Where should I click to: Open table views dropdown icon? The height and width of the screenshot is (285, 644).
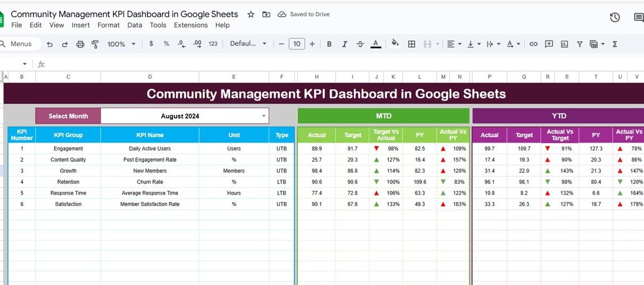pyautogui.click(x=597, y=44)
